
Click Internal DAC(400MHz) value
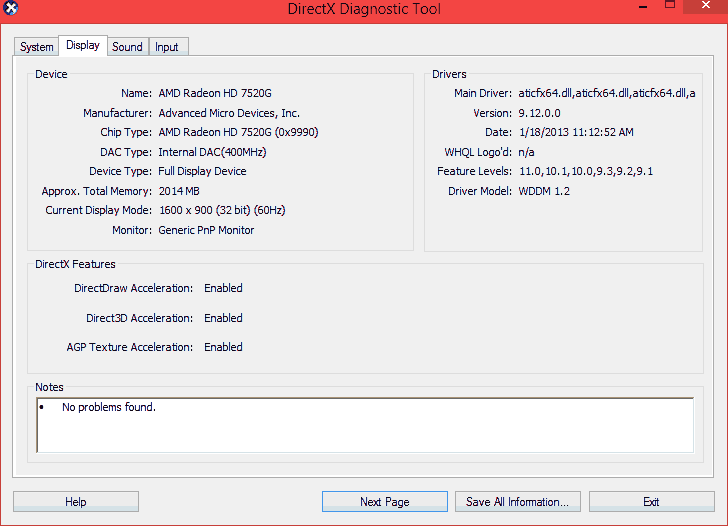(212, 152)
